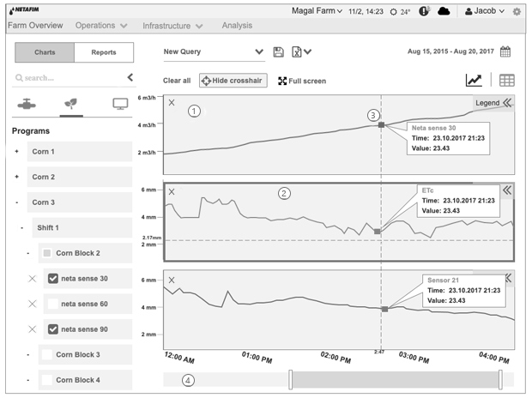Image resolution: width=532 pixels, height=398 pixels.
Task: Click the left handle of the time range slider
Action: (x=290, y=380)
